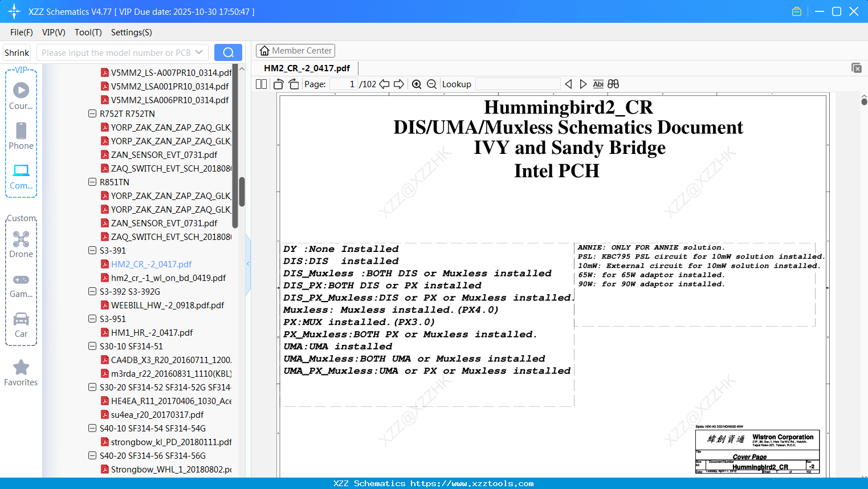Click the Page number field
Screen dimensions: 868x489
(x=343, y=84)
